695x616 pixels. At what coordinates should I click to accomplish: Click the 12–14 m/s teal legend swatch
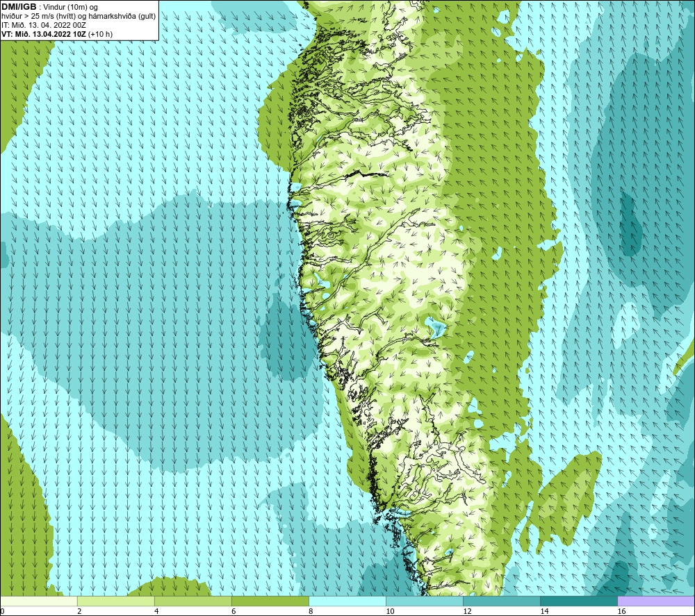tap(502, 601)
